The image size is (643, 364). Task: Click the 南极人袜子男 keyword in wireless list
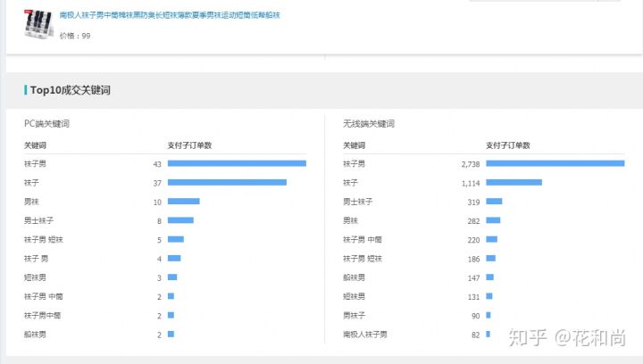(365, 335)
